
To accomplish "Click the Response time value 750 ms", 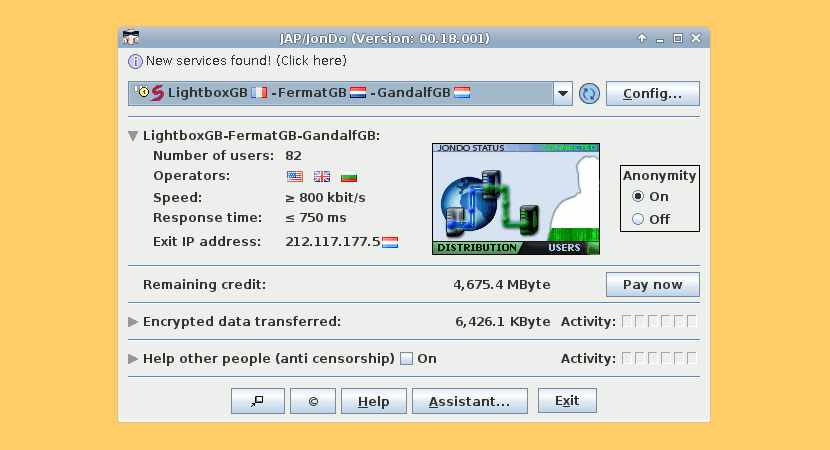I will (x=316, y=218).
